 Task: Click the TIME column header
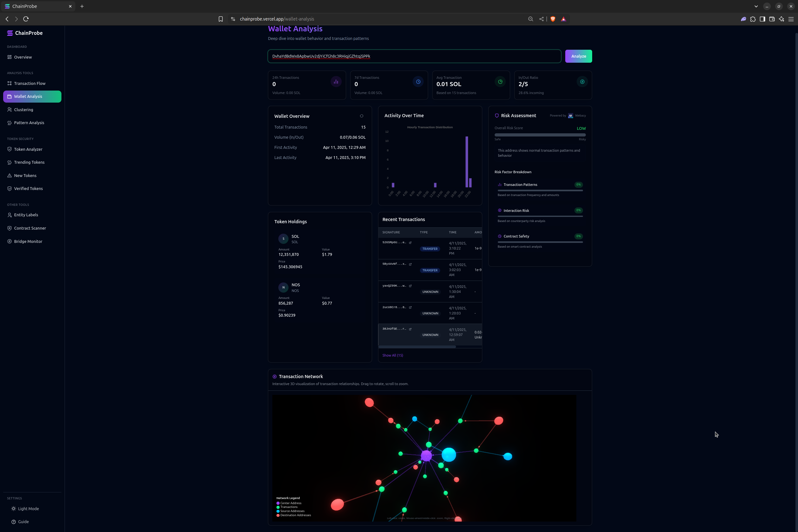point(453,232)
